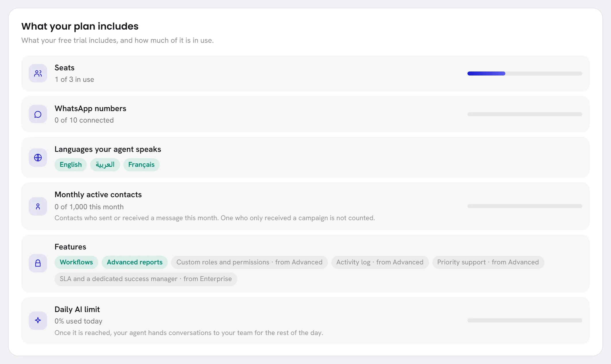The height and width of the screenshot is (364, 611).
Task: Click the WhatsApp numbers progress bar
Action: coord(525,114)
